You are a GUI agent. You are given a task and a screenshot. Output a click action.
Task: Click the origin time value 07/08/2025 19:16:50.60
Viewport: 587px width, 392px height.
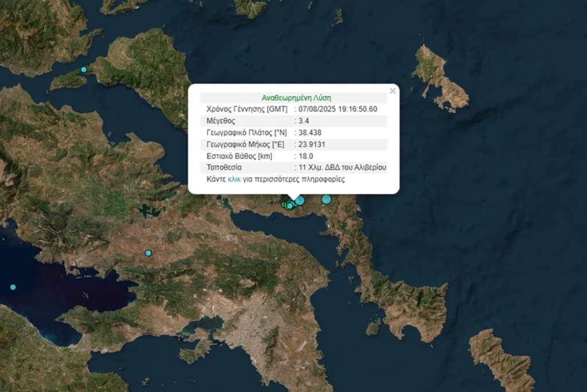(338, 109)
